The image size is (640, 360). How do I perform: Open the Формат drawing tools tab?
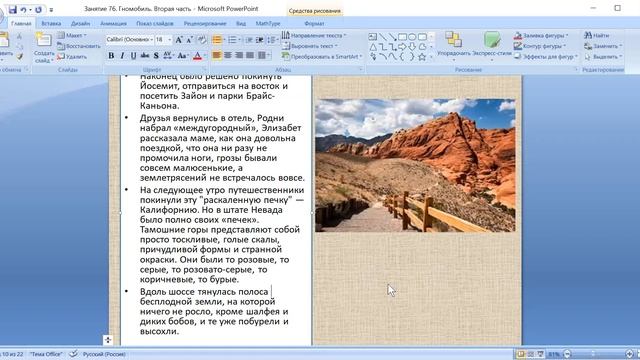point(314,24)
